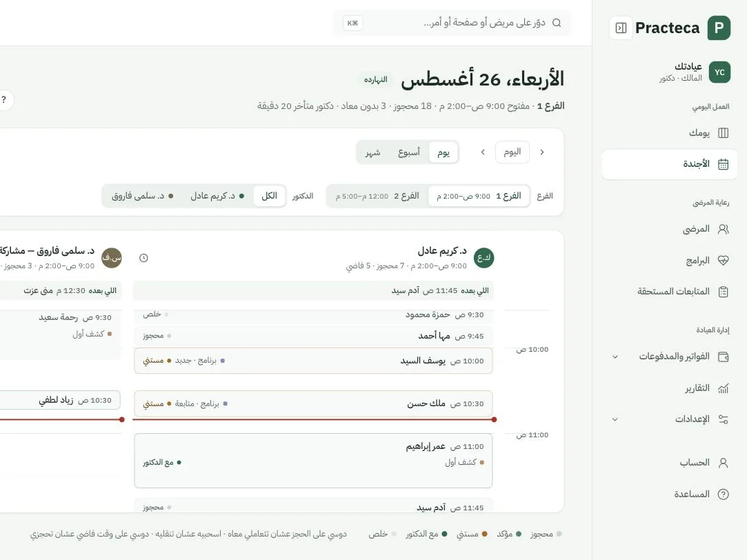This screenshot has height=560, width=747.
Task: Click the clock icon beside د. كريم عادل
Action: coord(143,258)
